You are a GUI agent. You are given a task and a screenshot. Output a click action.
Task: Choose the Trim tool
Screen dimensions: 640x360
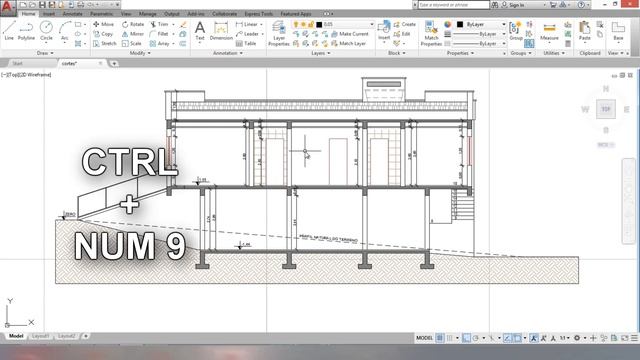point(160,24)
